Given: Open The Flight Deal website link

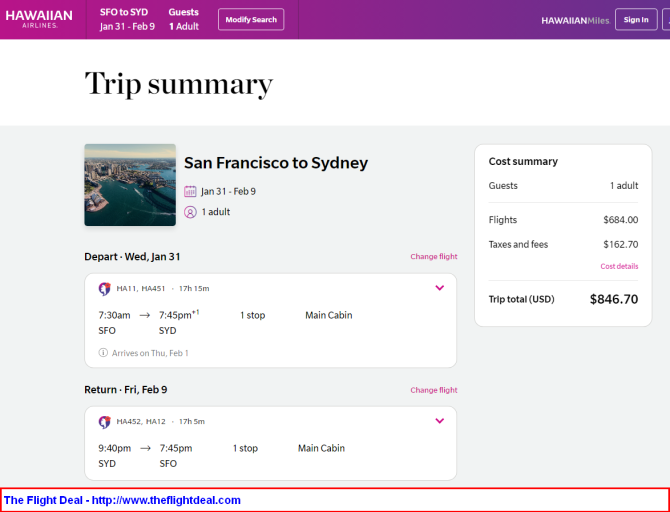Looking at the screenshot, I should (x=166, y=500).
